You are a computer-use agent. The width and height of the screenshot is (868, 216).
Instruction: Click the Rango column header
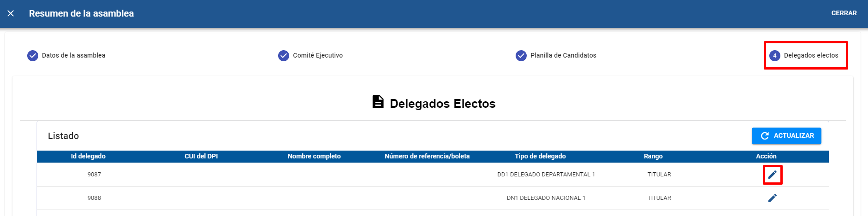coord(653,156)
